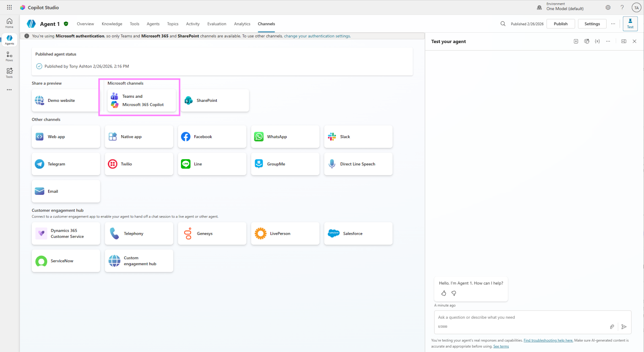Switch to the Knowledge tab
This screenshot has width=644, height=352.
(x=112, y=24)
